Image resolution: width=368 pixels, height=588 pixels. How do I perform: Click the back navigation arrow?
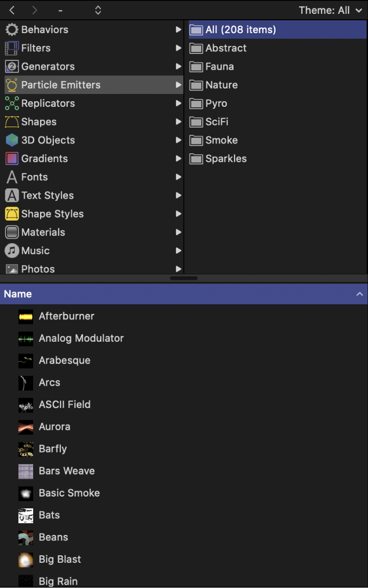[11, 10]
